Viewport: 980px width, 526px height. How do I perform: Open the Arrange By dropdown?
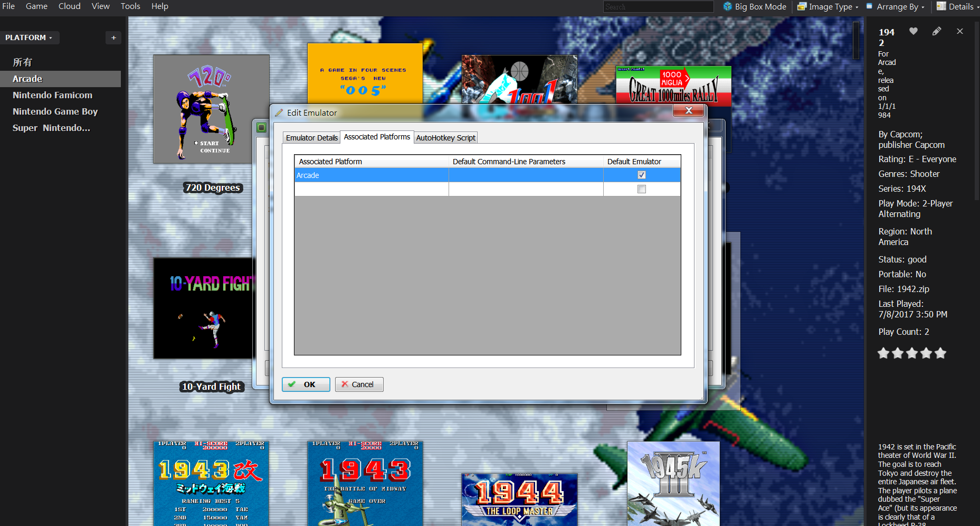(896, 6)
